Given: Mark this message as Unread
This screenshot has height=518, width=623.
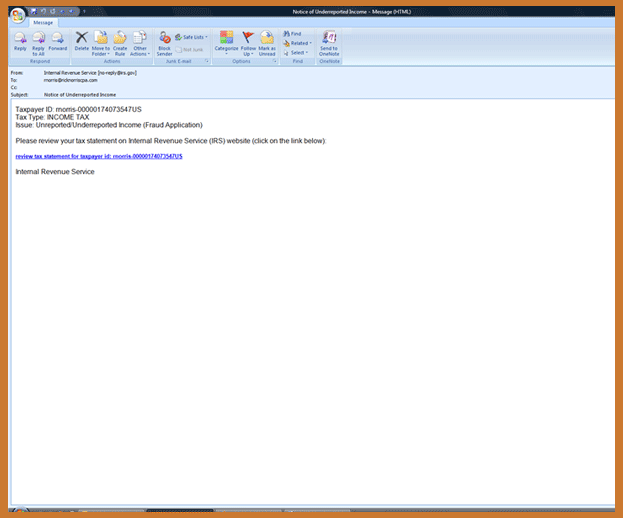Looking at the screenshot, I should (267, 41).
